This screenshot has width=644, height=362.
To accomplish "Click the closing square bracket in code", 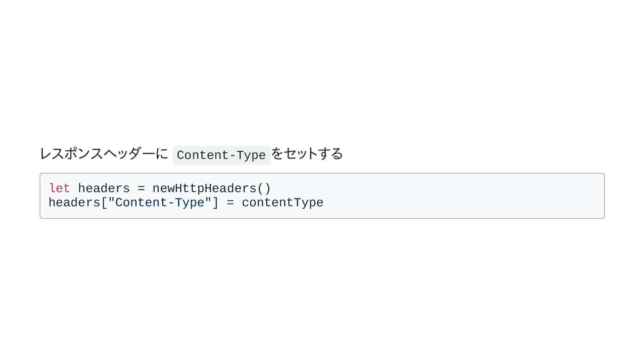I will pyautogui.click(x=215, y=202).
